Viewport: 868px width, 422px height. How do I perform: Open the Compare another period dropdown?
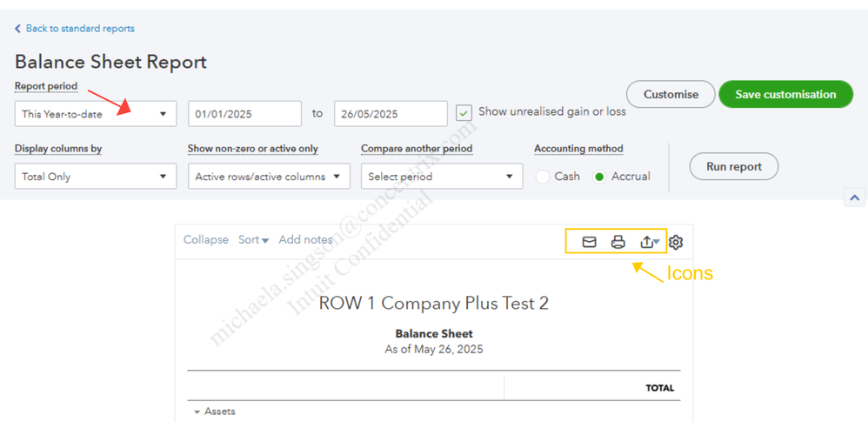[442, 176]
